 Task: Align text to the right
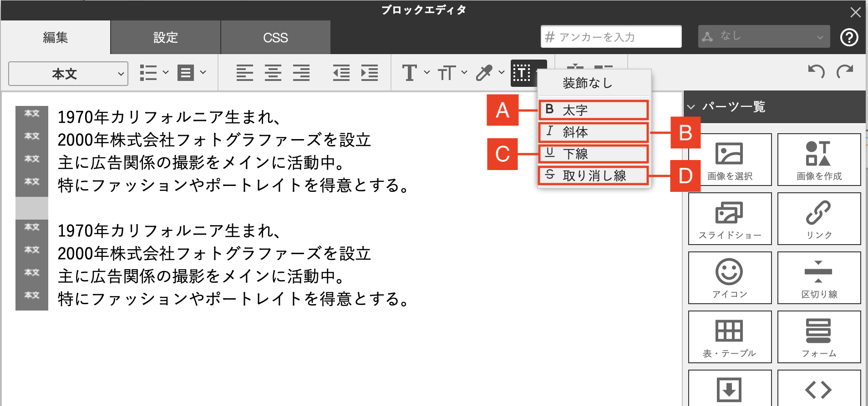pyautogui.click(x=301, y=73)
